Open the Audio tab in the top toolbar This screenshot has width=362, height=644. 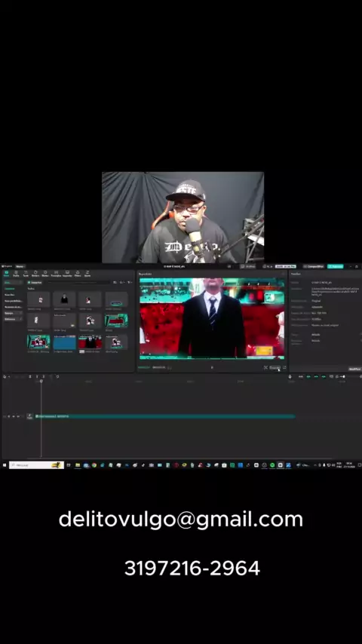click(x=16, y=274)
